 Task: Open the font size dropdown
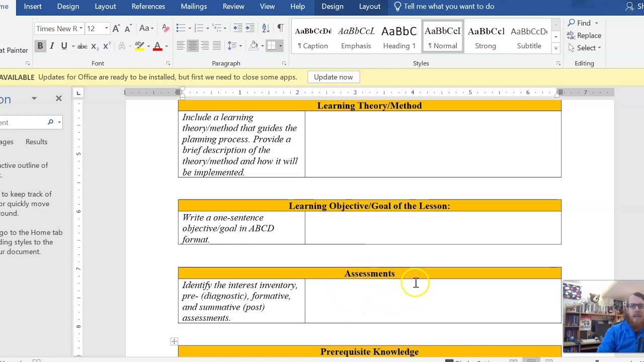coord(106,29)
